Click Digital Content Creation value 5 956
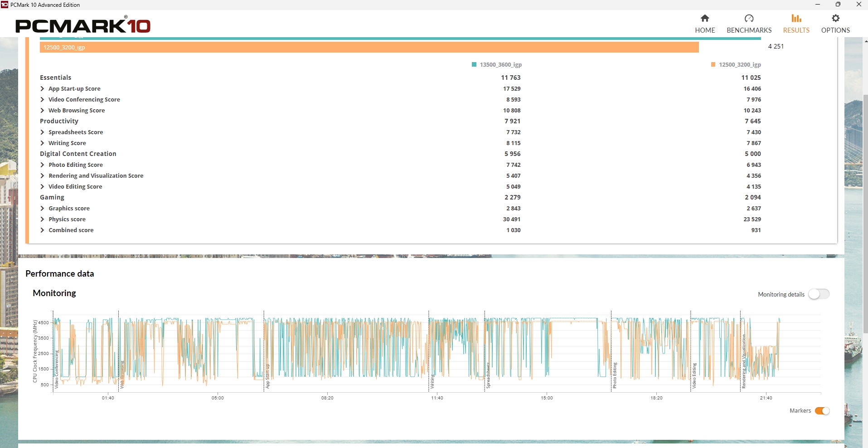 click(x=513, y=154)
